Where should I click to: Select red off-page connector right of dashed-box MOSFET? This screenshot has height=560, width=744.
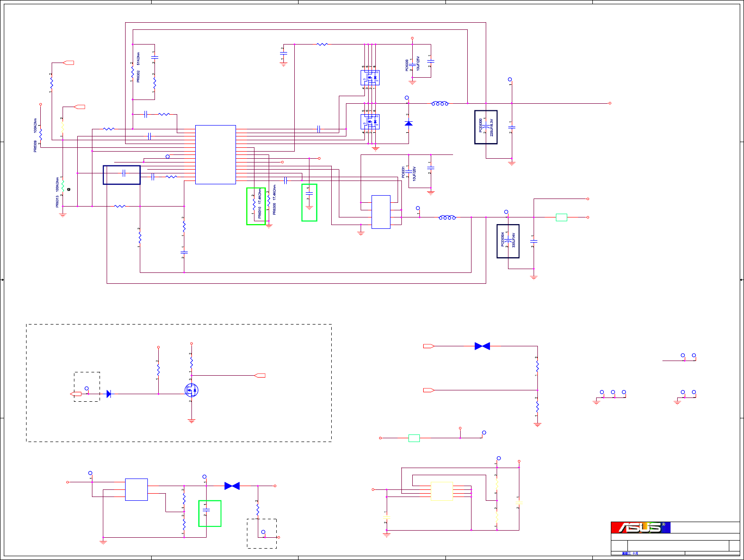tap(260, 376)
